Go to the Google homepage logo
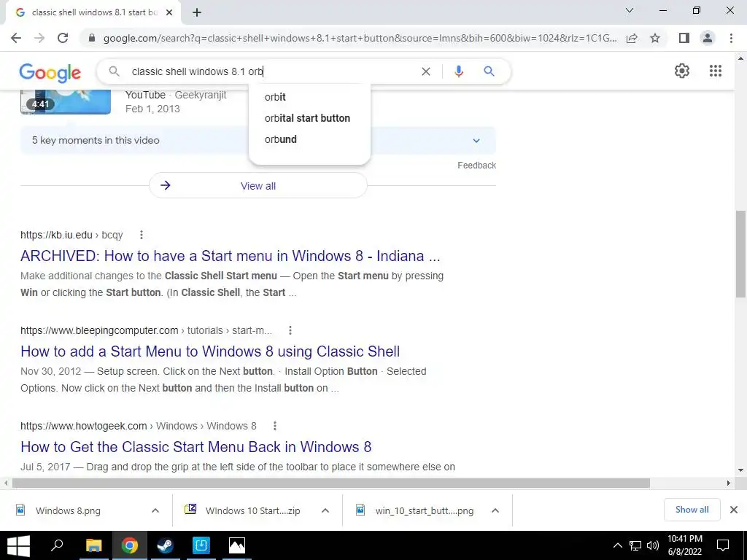The height and width of the screenshot is (560, 747). coord(50,72)
